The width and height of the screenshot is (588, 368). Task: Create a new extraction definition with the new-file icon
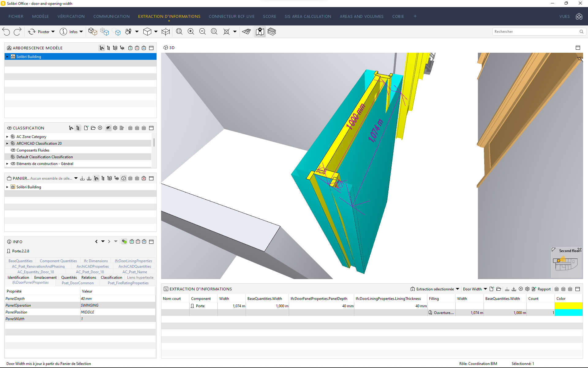pos(492,289)
